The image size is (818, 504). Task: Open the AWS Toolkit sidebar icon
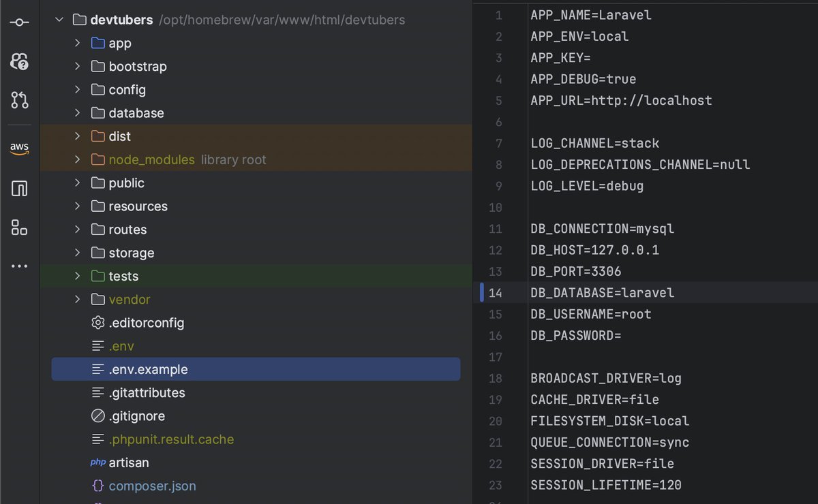point(20,148)
